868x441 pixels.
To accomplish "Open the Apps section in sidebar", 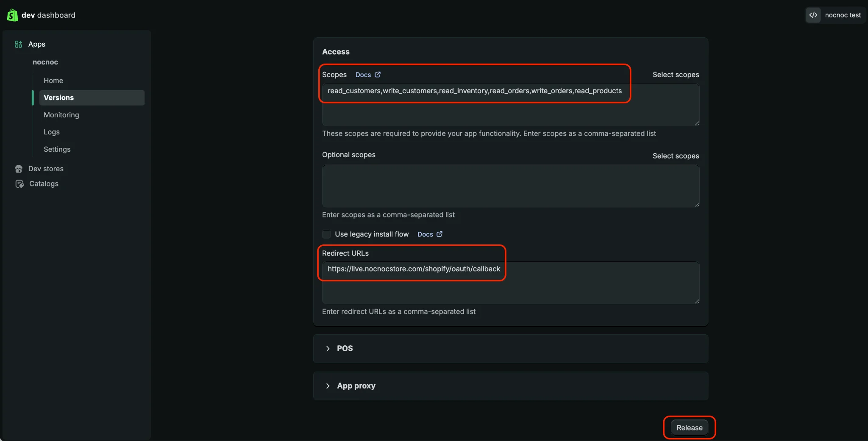I will (37, 44).
